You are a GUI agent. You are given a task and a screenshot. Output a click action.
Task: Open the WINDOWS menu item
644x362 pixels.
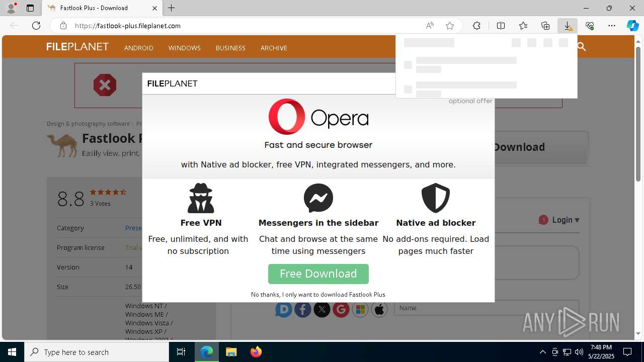pyautogui.click(x=185, y=48)
